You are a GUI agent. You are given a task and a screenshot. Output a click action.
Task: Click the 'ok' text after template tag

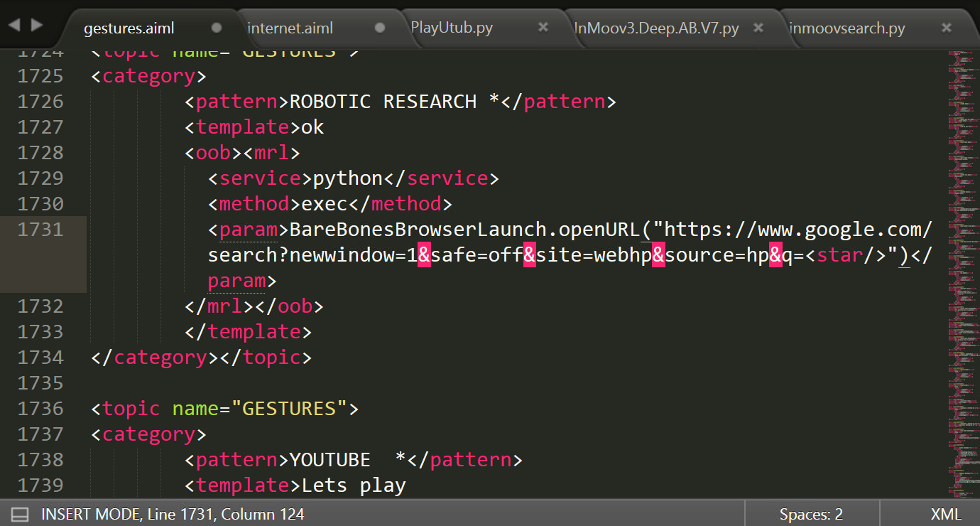(313, 127)
